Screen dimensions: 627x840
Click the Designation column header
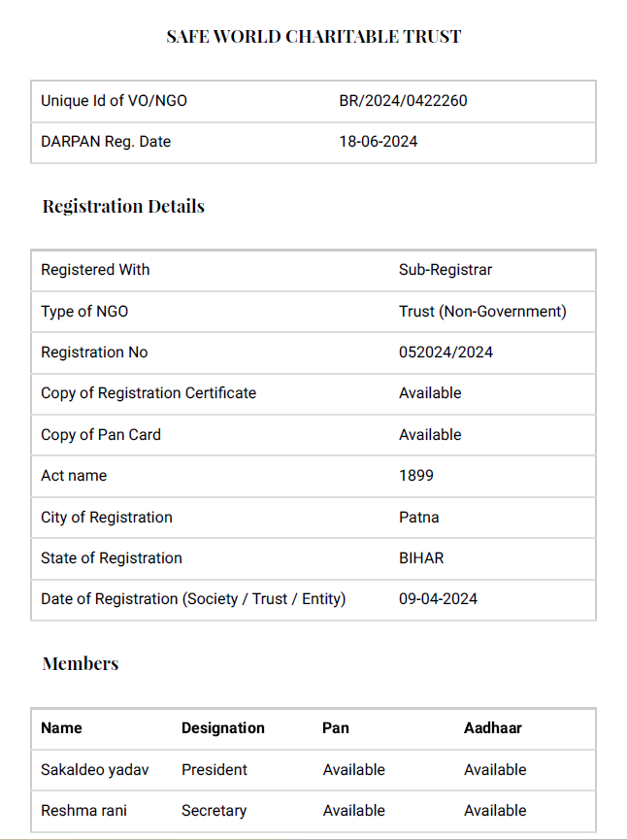coord(223,728)
